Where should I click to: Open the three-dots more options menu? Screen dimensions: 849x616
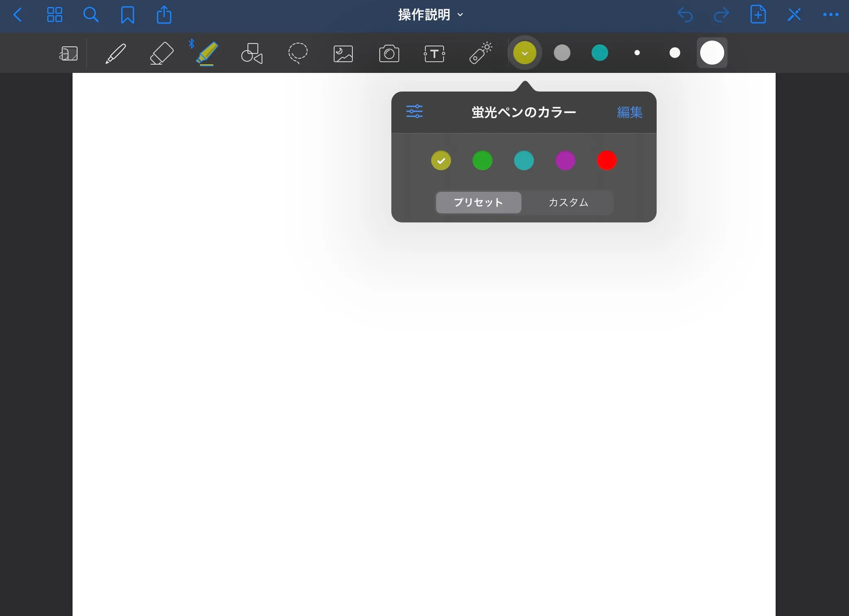[x=830, y=15]
